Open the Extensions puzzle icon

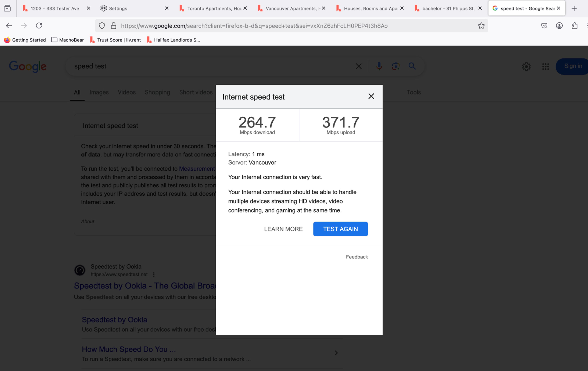tap(574, 26)
